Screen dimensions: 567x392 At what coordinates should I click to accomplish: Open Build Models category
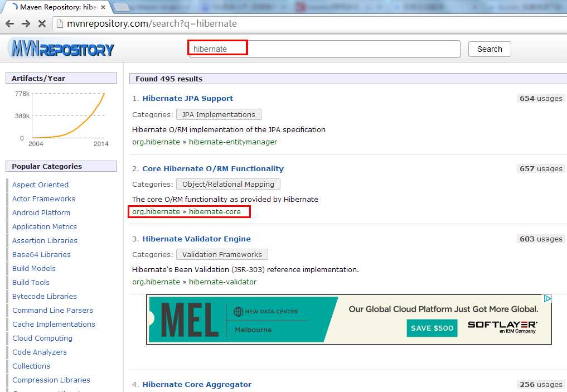coord(33,268)
